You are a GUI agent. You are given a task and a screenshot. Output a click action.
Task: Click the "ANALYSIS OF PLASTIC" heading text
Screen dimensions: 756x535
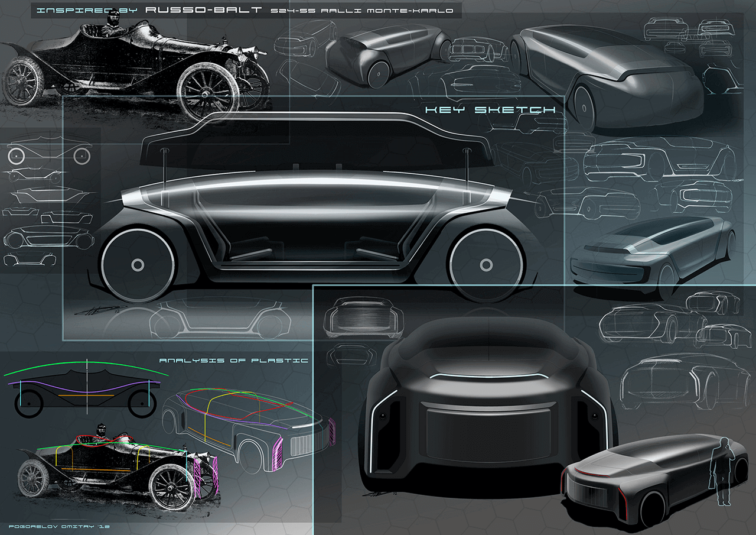[233, 360]
